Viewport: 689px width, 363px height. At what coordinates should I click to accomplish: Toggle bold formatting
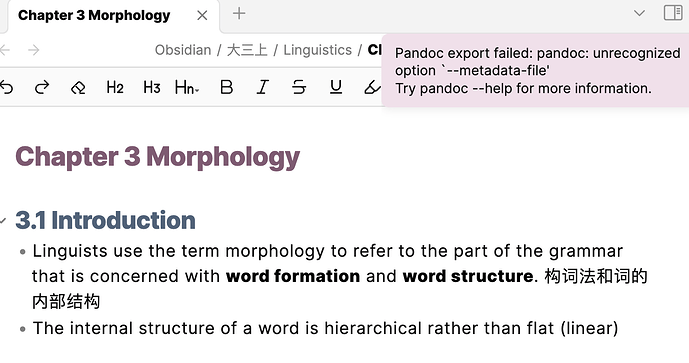(226, 87)
